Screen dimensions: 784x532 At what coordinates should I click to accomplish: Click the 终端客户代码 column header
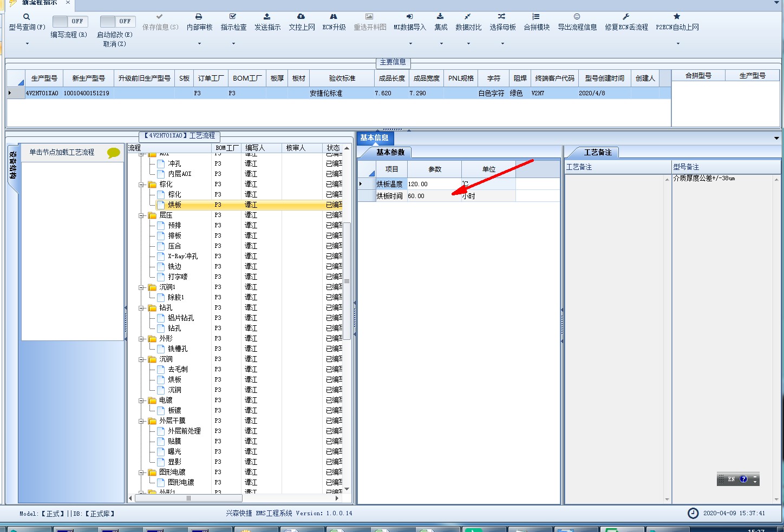coord(555,78)
